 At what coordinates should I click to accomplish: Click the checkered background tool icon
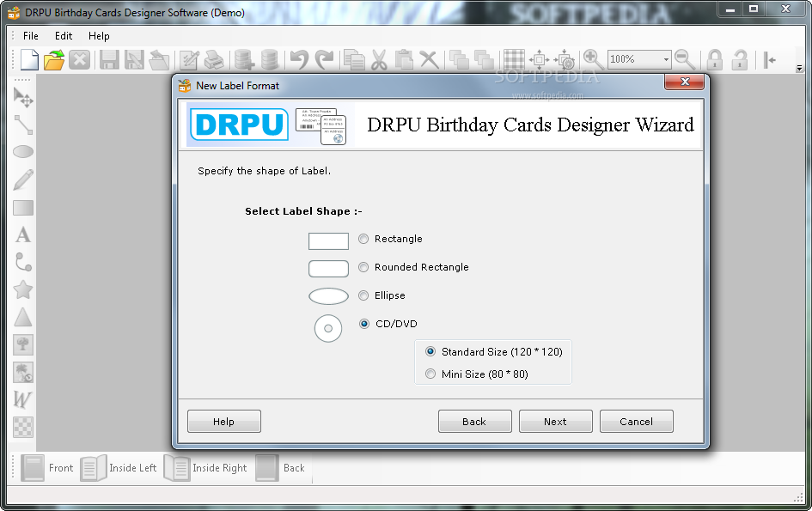23,427
